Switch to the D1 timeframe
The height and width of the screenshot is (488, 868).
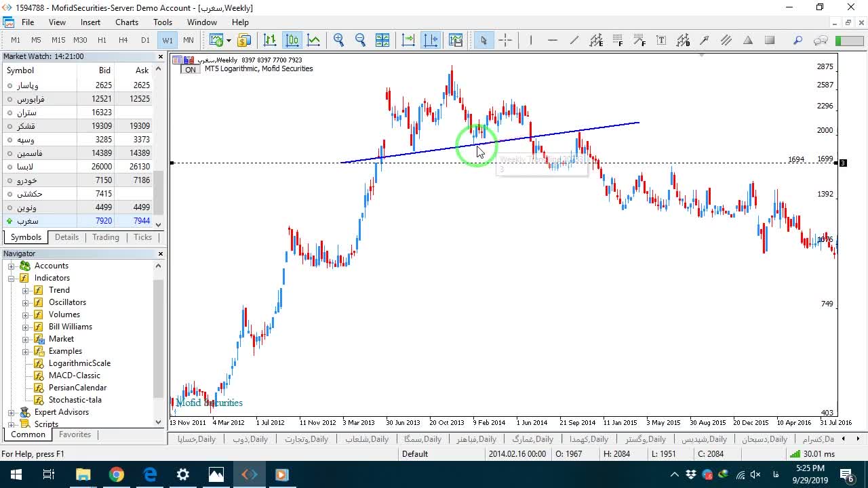(145, 40)
